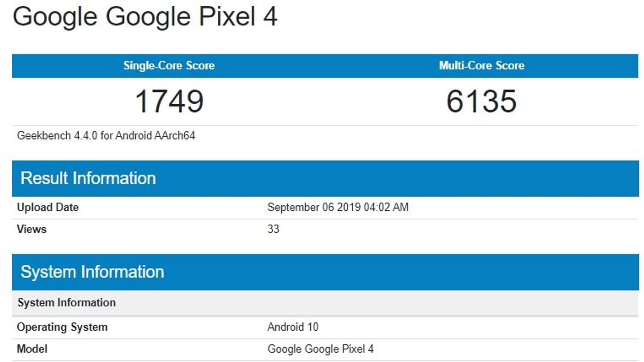Click the blue System Information section header
Image resolution: width=644 pixels, height=362 pixels.
point(92,272)
